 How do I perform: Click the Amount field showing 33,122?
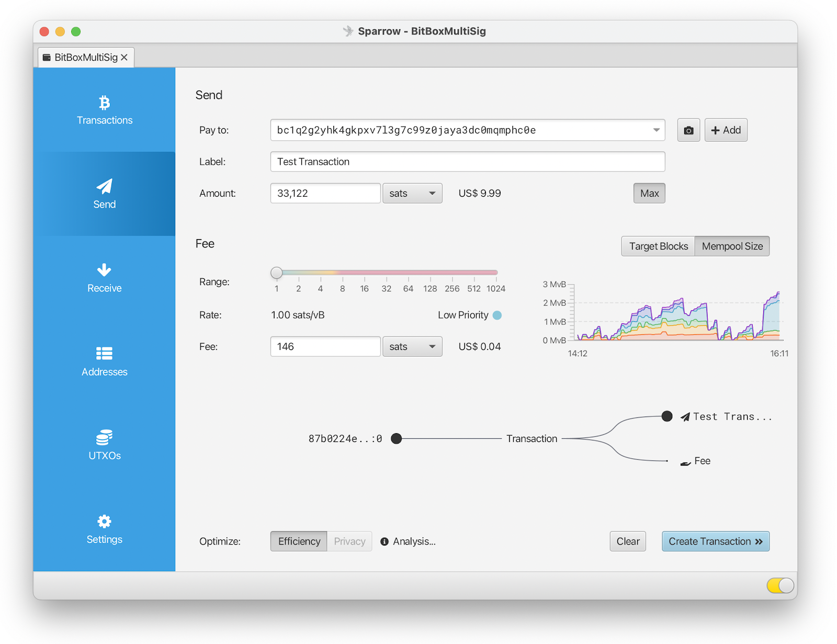tap(325, 194)
